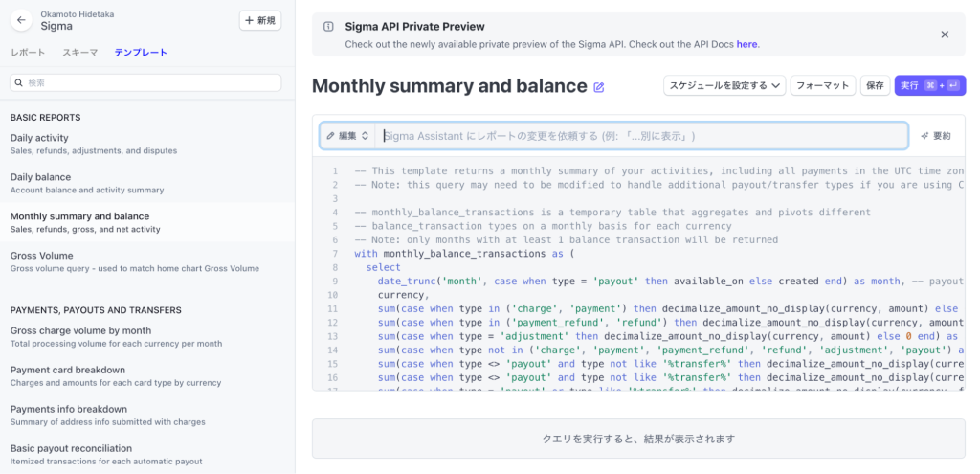The height and width of the screenshot is (474, 980).
Task: Select the Daily activity template
Action: click(147, 144)
